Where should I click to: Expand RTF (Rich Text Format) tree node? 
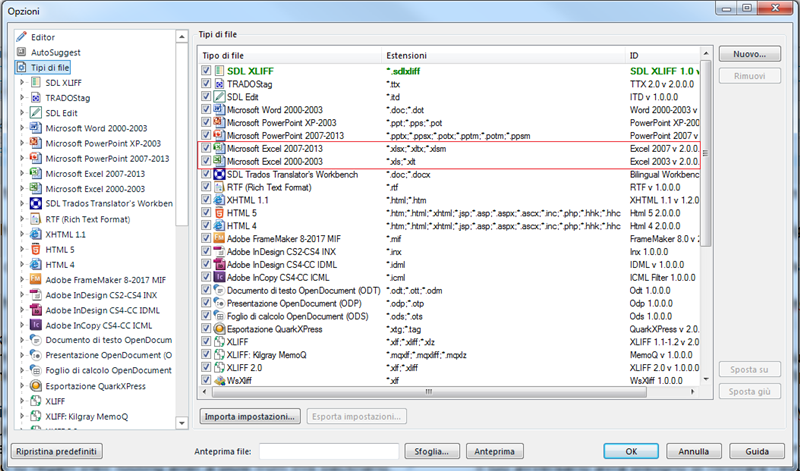pos(22,219)
